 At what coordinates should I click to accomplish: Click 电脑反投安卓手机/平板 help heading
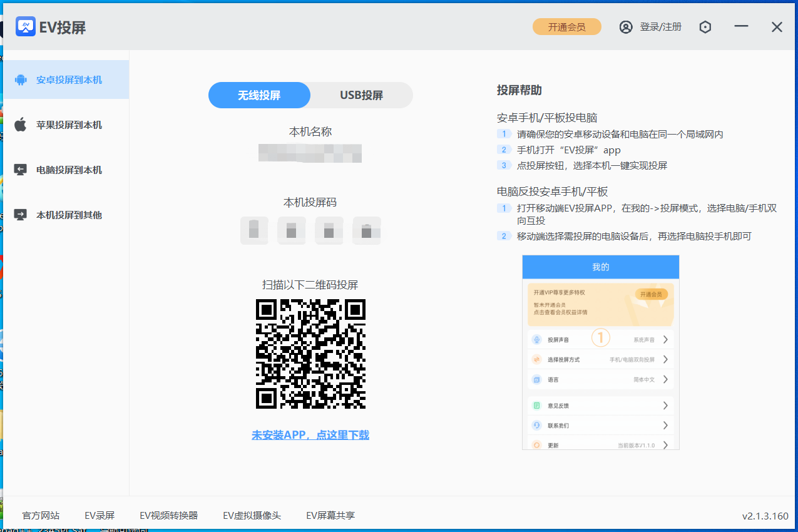(553, 192)
